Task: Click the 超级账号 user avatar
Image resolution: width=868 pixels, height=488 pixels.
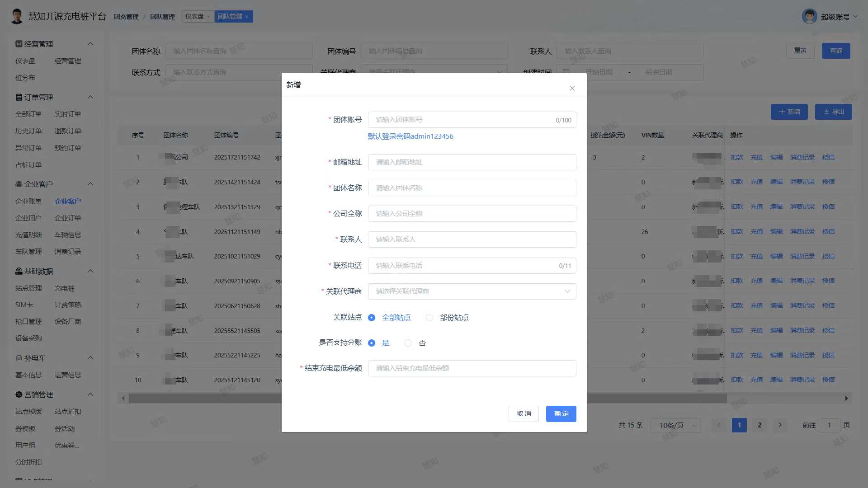Action: tap(809, 17)
